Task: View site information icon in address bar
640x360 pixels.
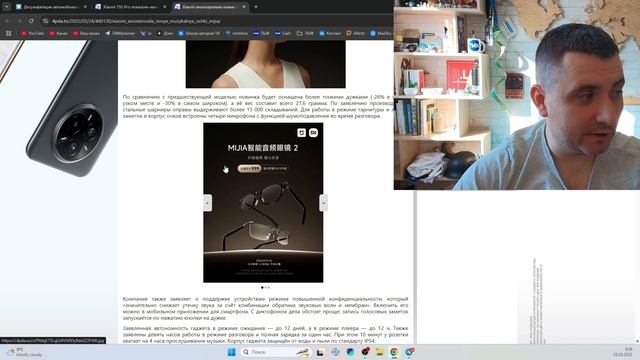Action: pyautogui.click(x=45, y=21)
